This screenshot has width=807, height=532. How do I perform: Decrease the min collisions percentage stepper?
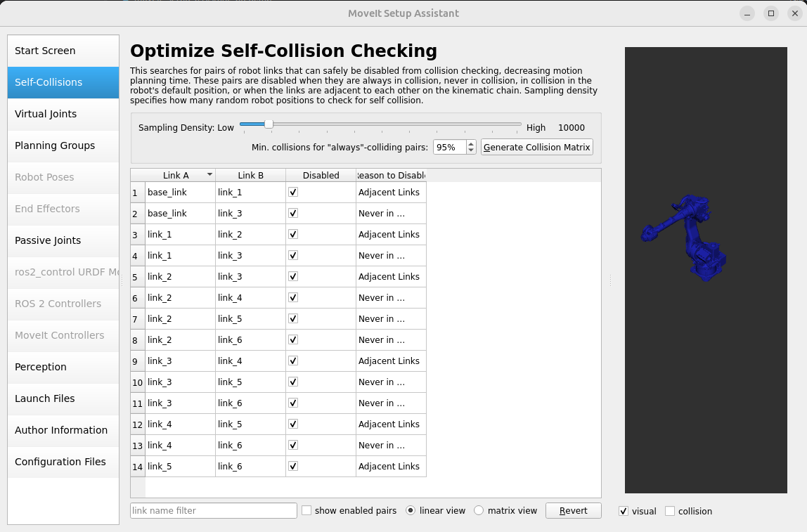(471, 150)
